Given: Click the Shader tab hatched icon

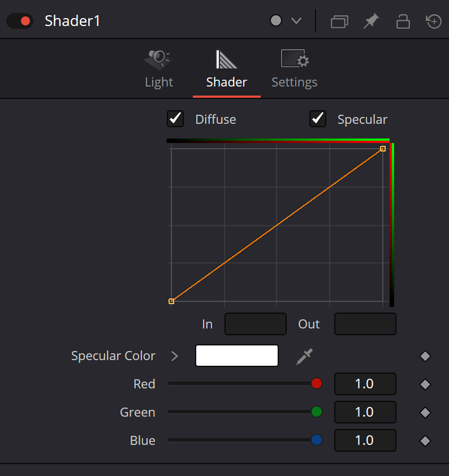Looking at the screenshot, I should pyautogui.click(x=226, y=59).
